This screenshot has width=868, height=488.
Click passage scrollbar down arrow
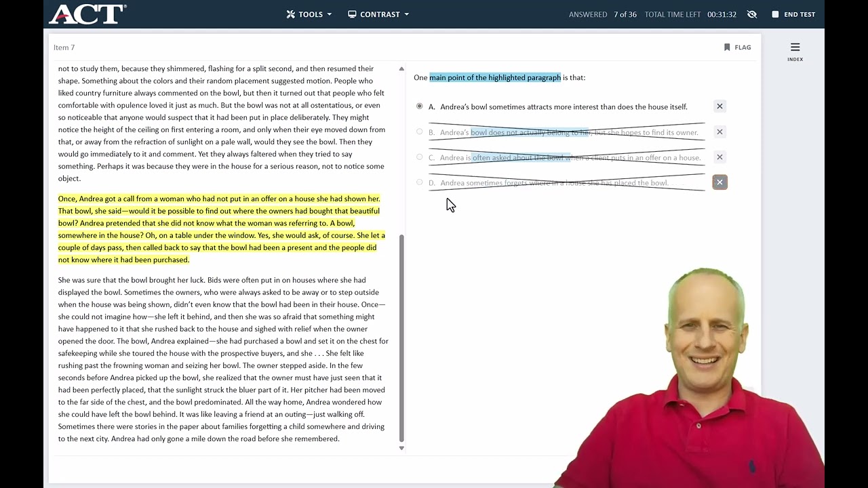pyautogui.click(x=401, y=448)
